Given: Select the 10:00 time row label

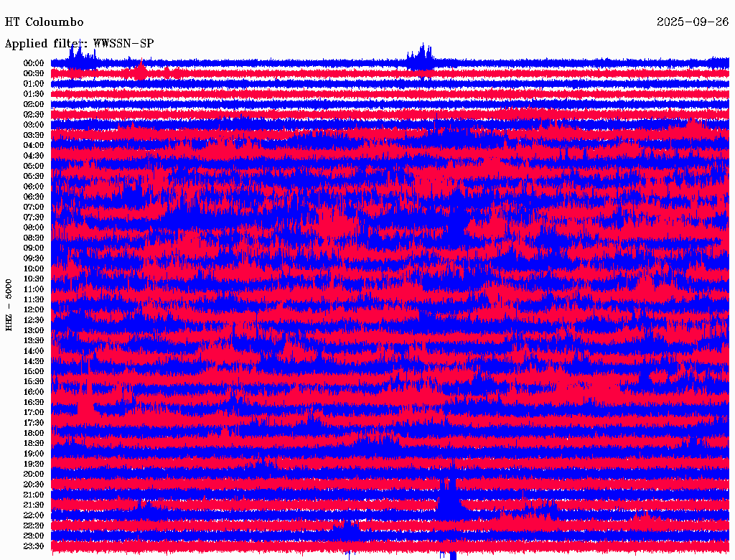Looking at the screenshot, I should pyautogui.click(x=34, y=269).
